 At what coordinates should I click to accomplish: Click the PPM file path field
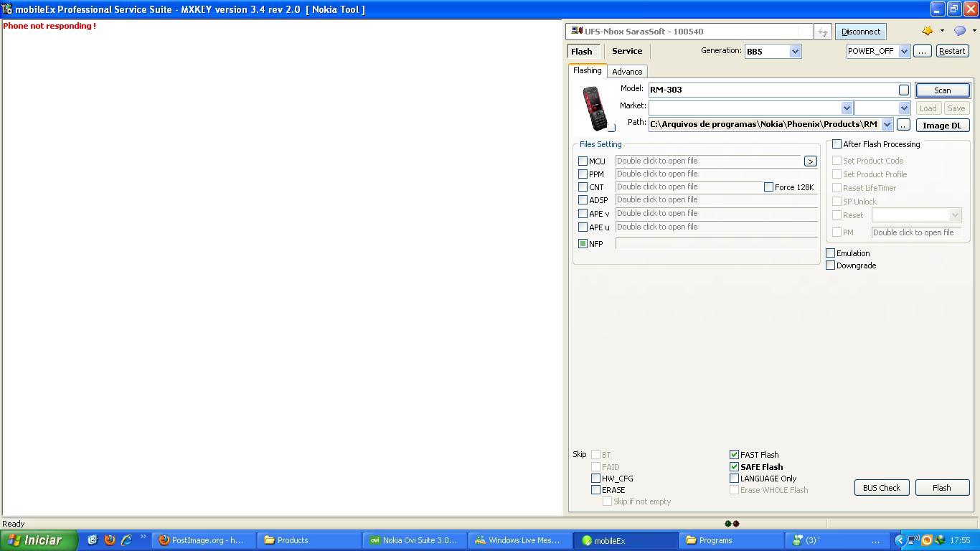pyautogui.click(x=717, y=174)
